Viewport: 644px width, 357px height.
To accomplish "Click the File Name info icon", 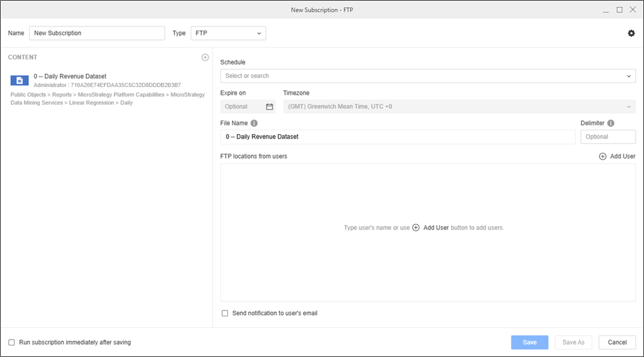I will coord(254,123).
